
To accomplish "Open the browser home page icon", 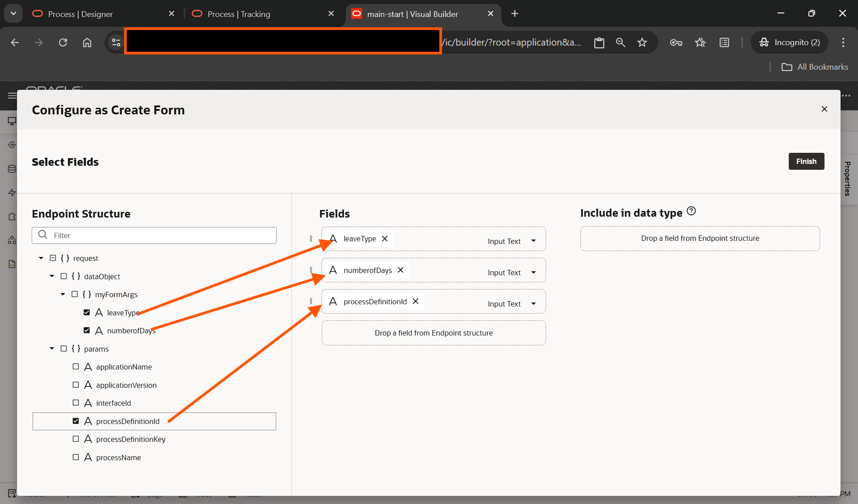I will click(87, 42).
